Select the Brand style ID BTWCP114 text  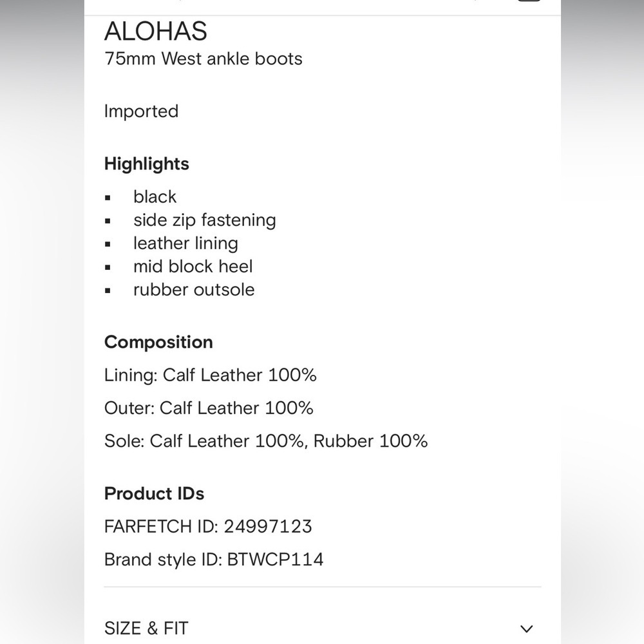(x=214, y=560)
